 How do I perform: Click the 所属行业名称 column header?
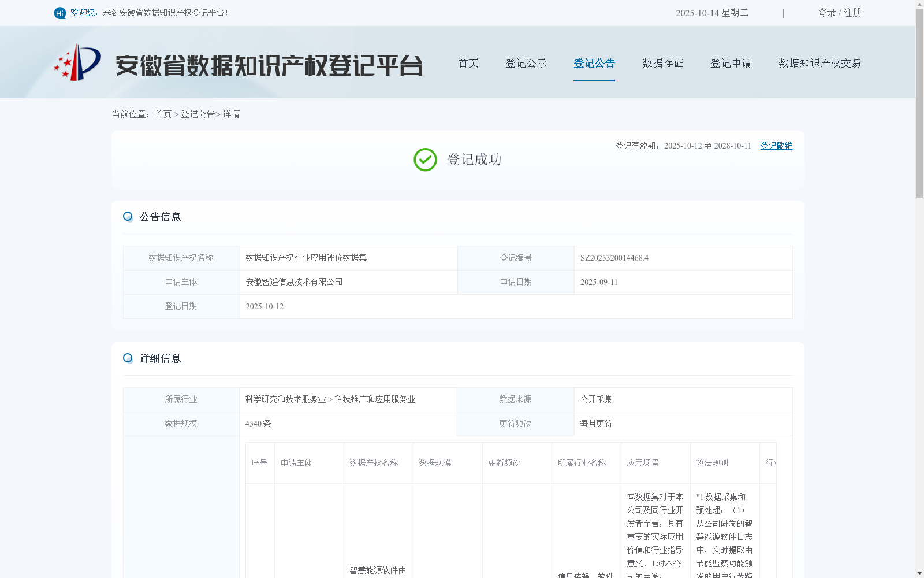coord(586,463)
